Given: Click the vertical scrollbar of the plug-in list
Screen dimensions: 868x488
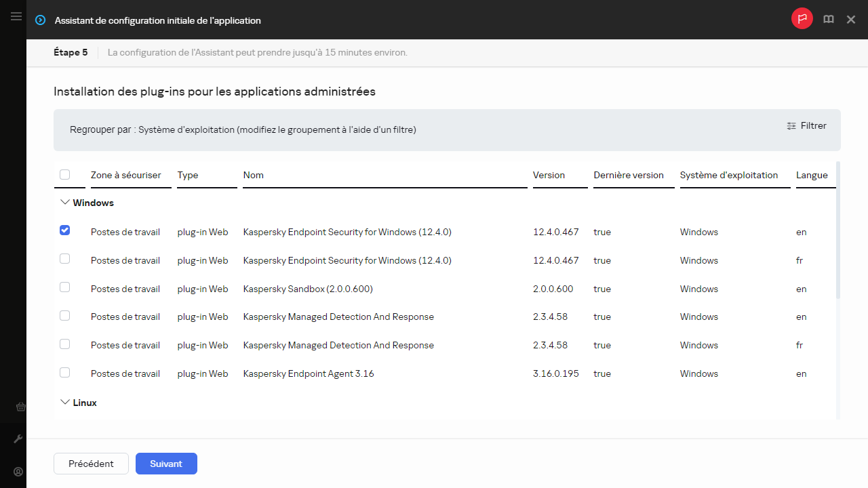Looking at the screenshot, I should click(838, 230).
